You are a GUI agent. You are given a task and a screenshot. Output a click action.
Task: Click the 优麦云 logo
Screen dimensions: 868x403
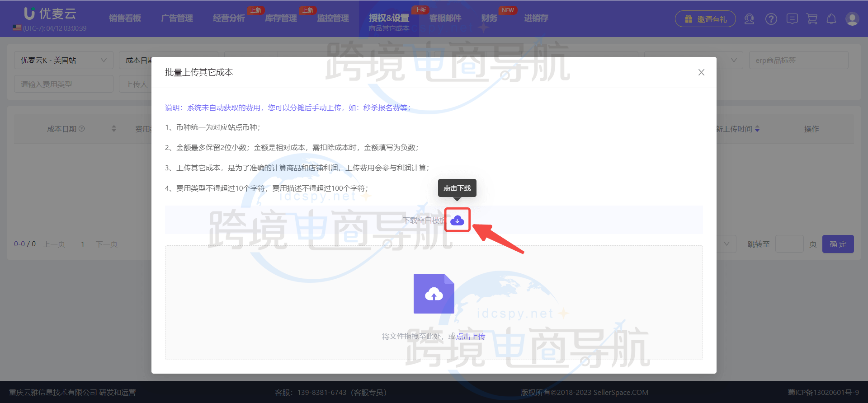pos(50,14)
